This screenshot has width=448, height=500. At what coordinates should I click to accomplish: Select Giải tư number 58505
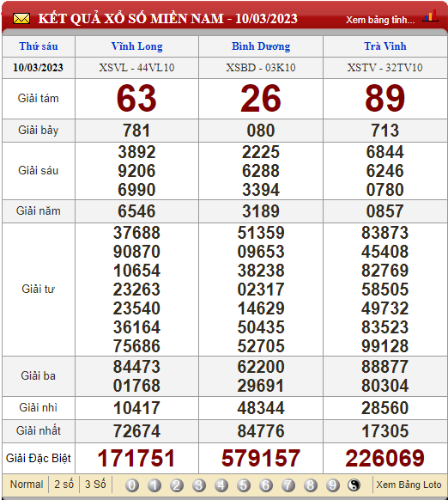click(384, 290)
